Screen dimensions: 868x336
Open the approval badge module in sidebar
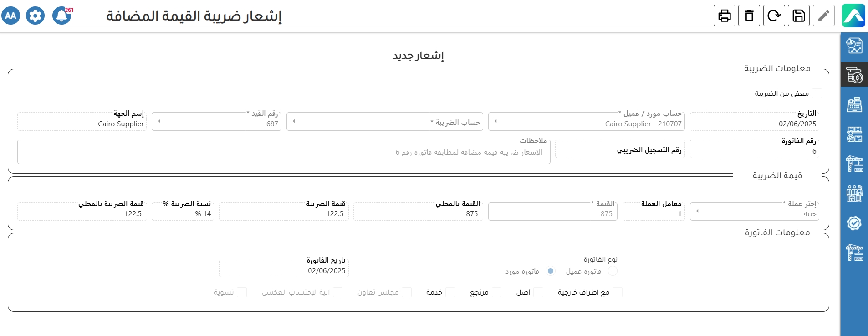[854, 223]
